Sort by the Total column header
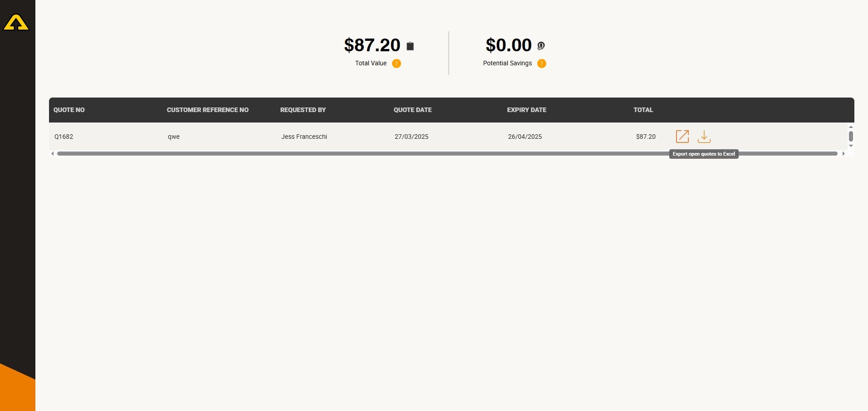Image resolution: width=868 pixels, height=411 pixels. [643, 110]
